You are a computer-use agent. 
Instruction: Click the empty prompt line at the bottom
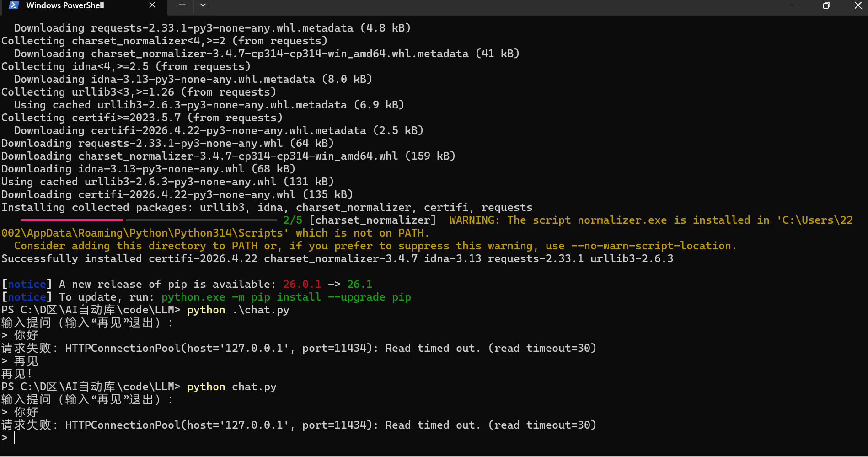coord(434,438)
